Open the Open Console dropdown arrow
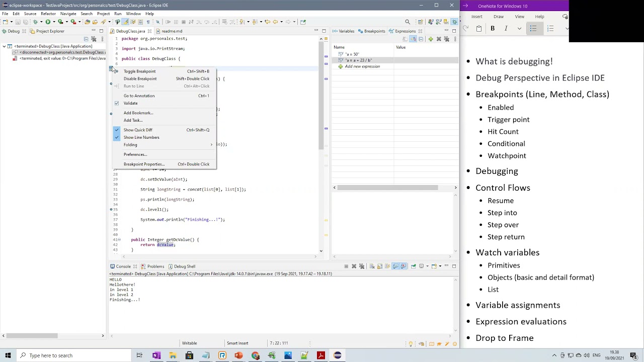The image size is (644, 362). point(440,266)
